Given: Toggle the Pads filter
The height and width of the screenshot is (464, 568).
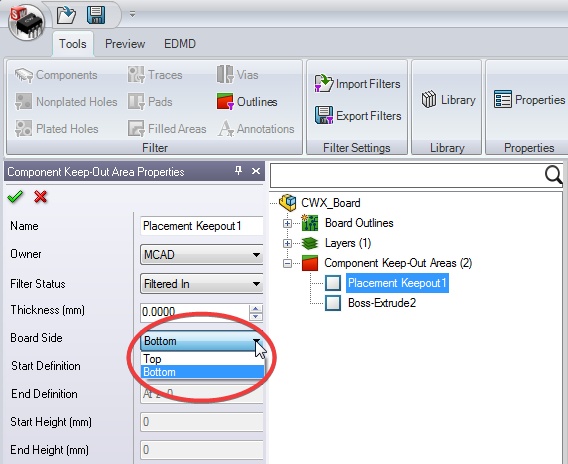Looking at the screenshot, I should click(x=150, y=102).
